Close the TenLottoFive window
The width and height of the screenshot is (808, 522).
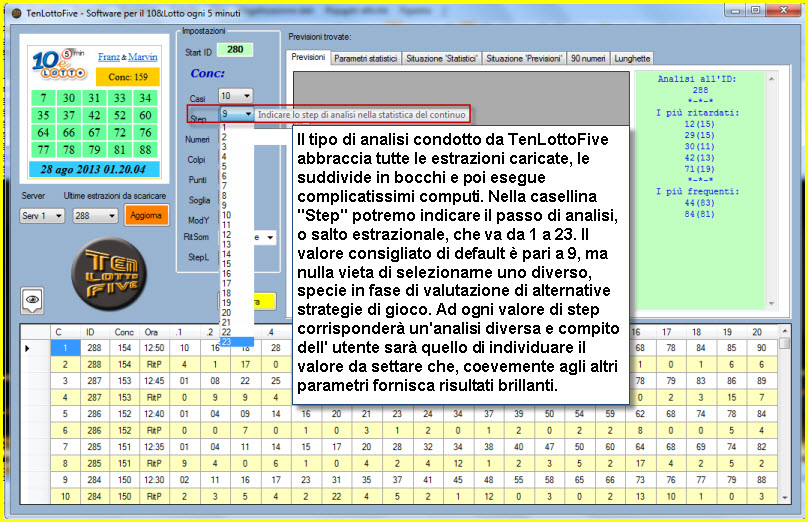click(783, 10)
